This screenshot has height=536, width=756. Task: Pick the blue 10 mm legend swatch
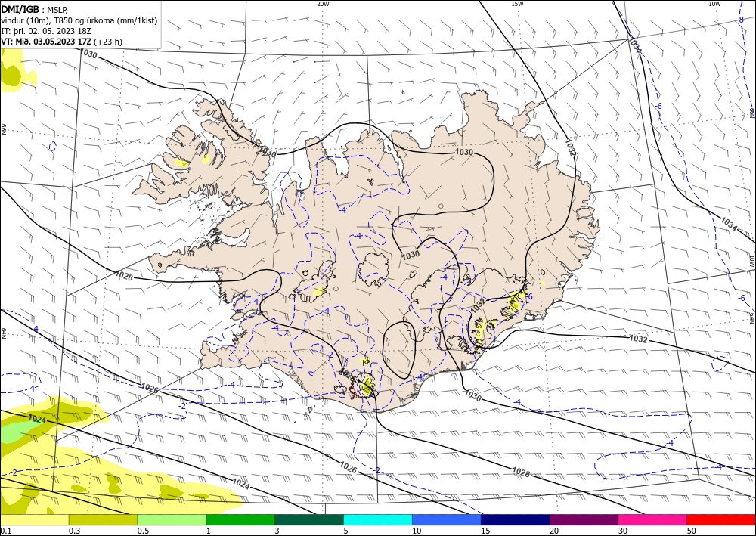[x=447, y=519]
